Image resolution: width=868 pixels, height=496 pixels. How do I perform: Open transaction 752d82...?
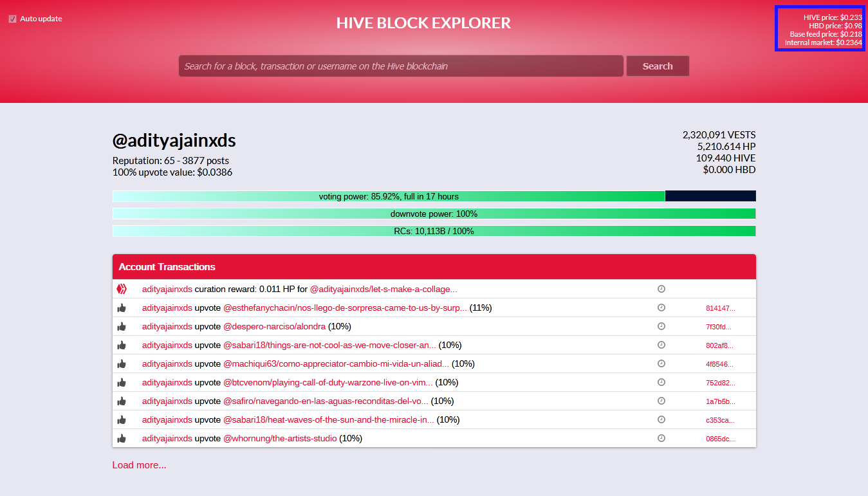720,383
